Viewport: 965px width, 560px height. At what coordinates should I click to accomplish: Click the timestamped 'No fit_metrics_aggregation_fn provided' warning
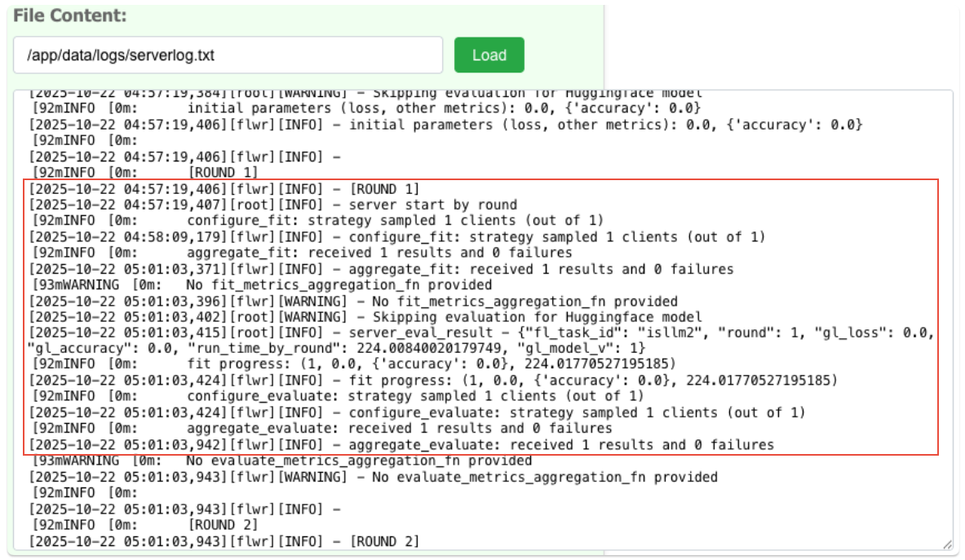pyautogui.click(x=353, y=301)
